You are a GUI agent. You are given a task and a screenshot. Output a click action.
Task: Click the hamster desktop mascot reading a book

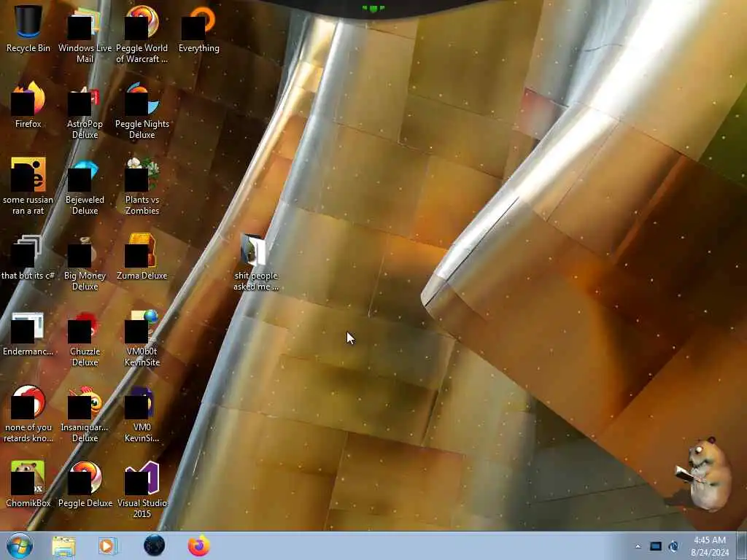704,474
